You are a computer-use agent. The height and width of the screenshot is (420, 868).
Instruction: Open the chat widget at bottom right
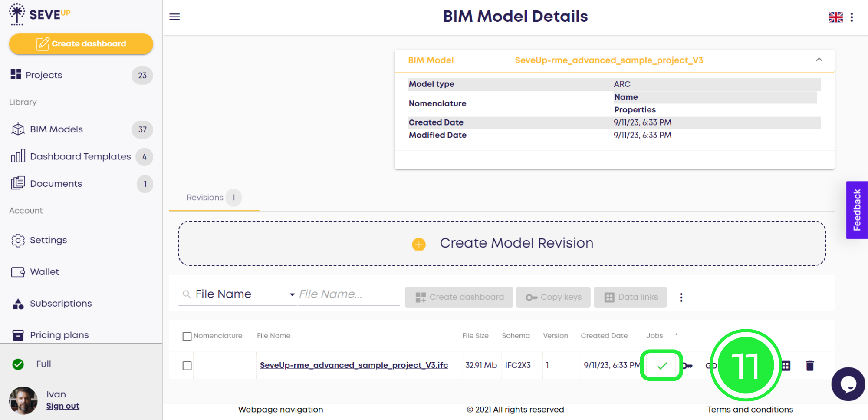click(848, 384)
